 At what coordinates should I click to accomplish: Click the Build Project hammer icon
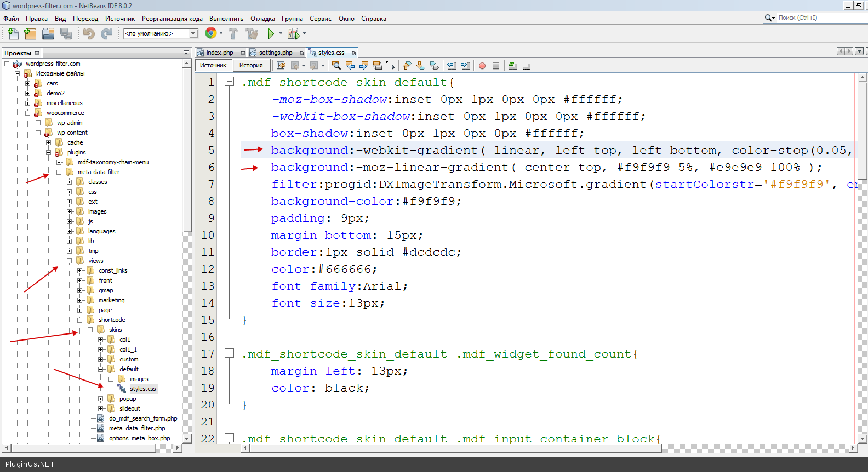tap(233, 34)
